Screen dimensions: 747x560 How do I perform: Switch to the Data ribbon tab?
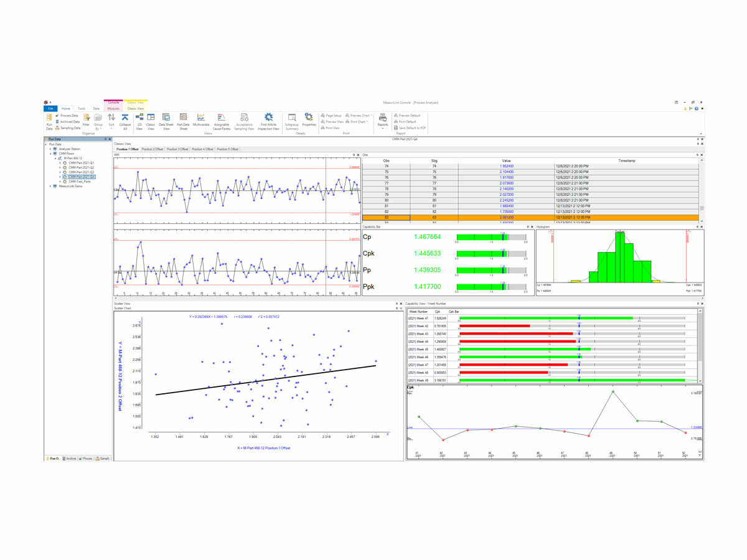96,108
